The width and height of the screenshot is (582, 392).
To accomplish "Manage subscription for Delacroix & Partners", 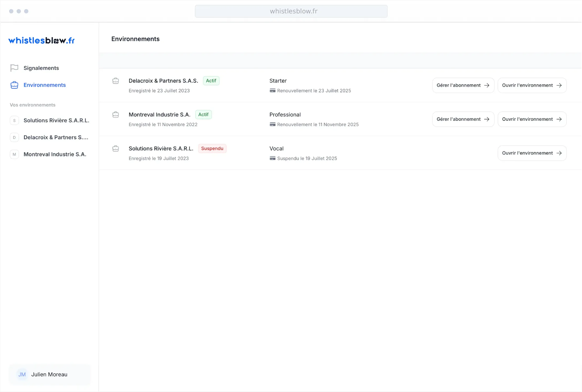I will (x=463, y=85).
